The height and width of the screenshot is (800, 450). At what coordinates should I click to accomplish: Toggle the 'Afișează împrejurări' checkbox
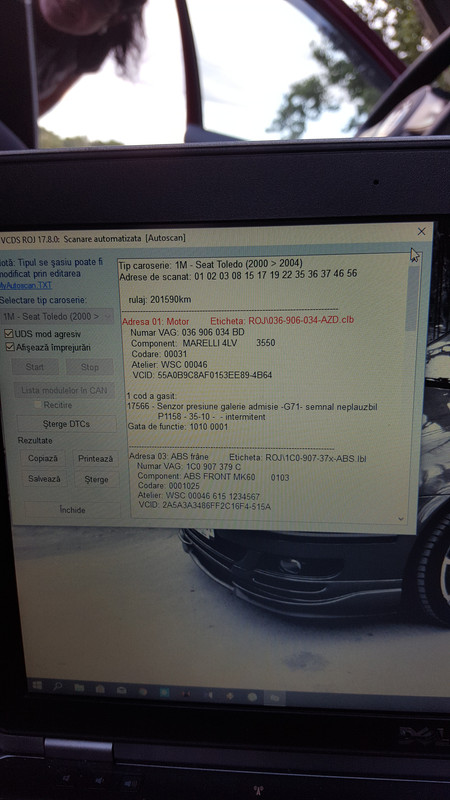tap(9, 347)
